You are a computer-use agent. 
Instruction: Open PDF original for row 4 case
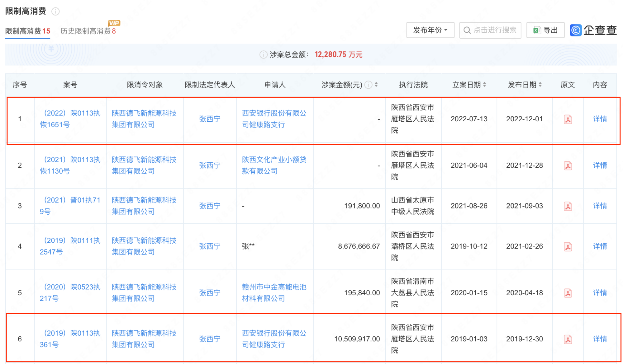568,246
